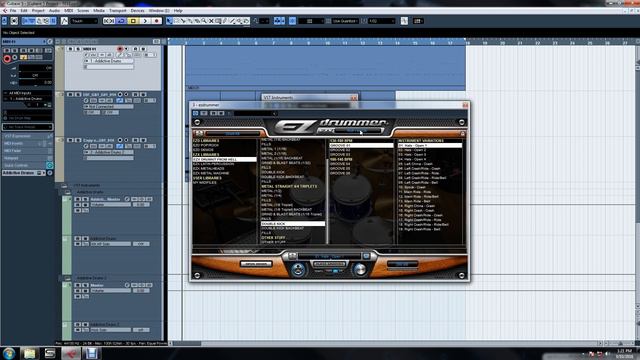Expand the MIDI Fader inspector section
Screen dimensions: 640x360
(x=27, y=151)
